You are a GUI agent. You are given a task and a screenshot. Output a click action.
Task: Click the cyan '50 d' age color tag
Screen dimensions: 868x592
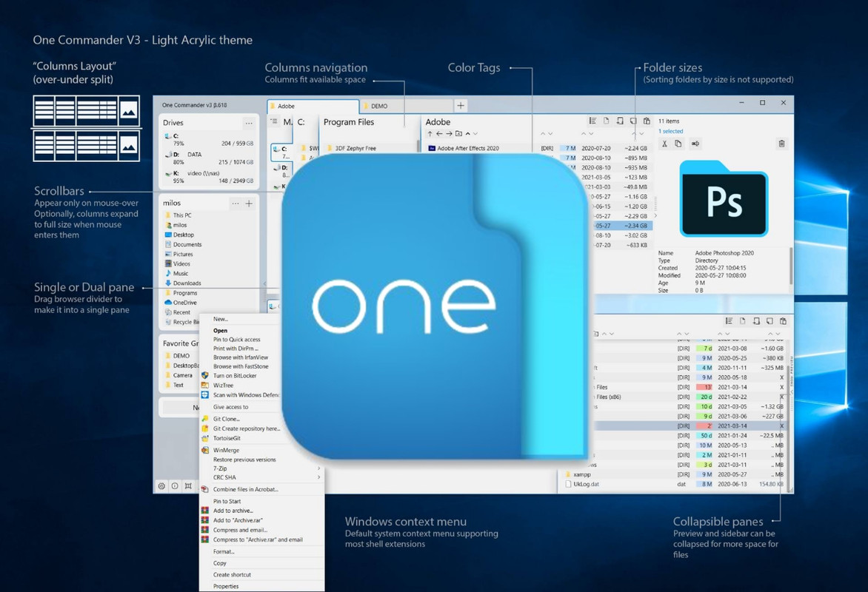(x=704, y=435)
